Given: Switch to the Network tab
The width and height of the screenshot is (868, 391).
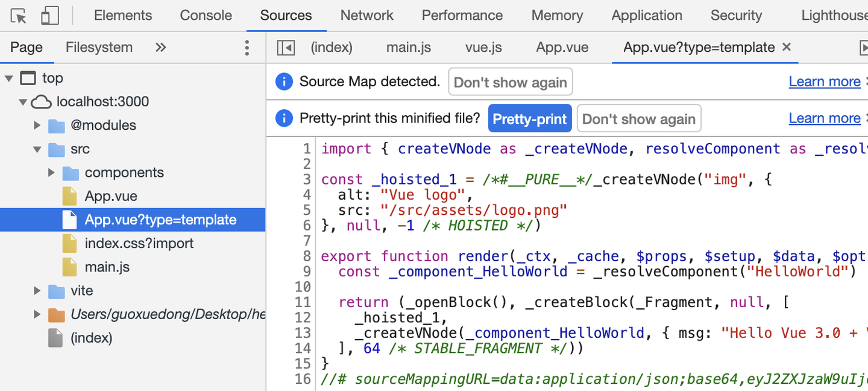Looking at the screenshot, I should (366, 16).
